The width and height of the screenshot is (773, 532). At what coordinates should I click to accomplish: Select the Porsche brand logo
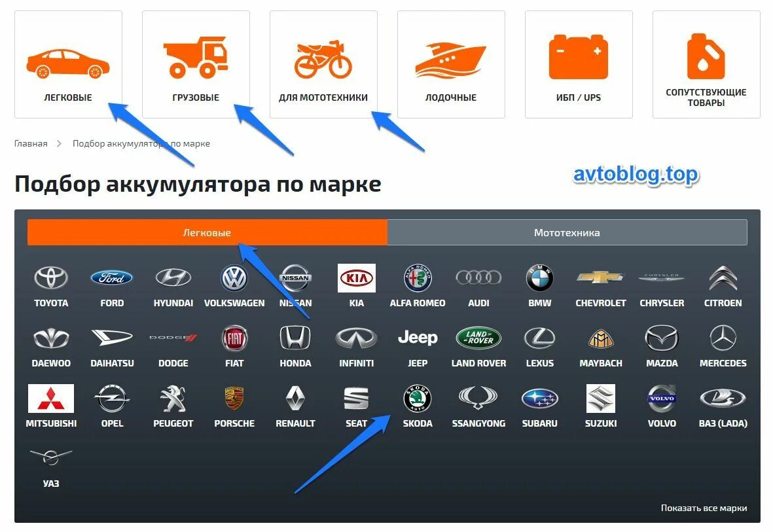pos(234,399)
